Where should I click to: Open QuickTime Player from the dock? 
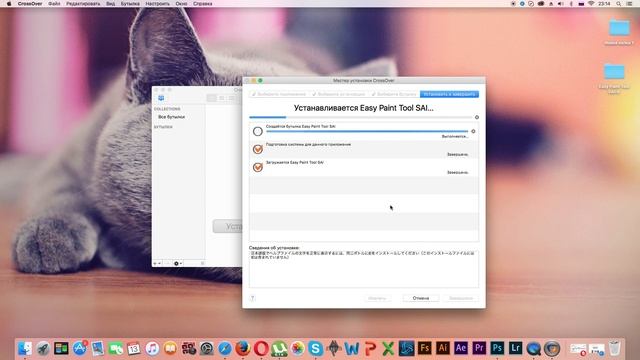(x=533, y=348)
